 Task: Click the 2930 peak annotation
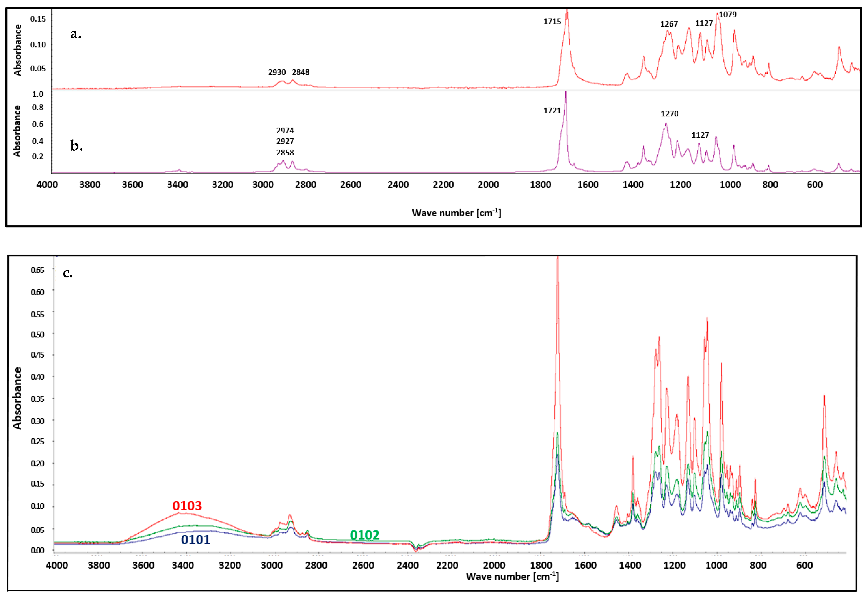click(x=277, y=72)
